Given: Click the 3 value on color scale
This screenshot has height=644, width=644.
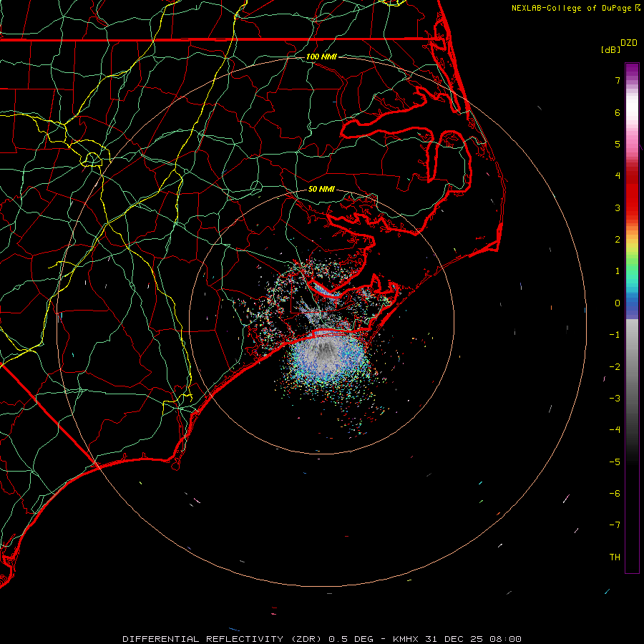Looking at the screenshot, I should pyautogui.click(x=618, y=208).
